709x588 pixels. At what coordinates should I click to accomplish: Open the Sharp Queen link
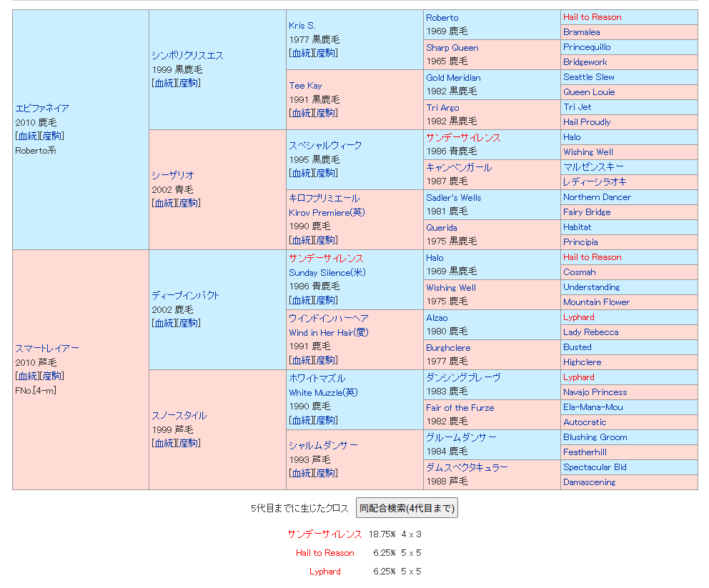tap(452, 47)
